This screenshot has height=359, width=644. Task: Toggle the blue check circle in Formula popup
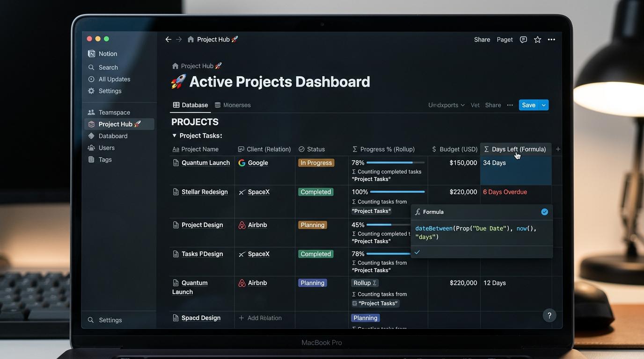click(544, 212)
